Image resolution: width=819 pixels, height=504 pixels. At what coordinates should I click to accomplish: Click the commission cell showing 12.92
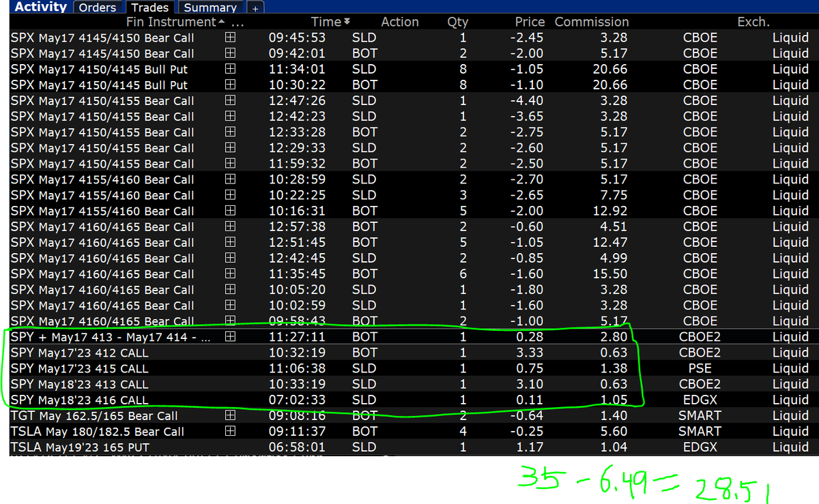(x=610, y=211)
